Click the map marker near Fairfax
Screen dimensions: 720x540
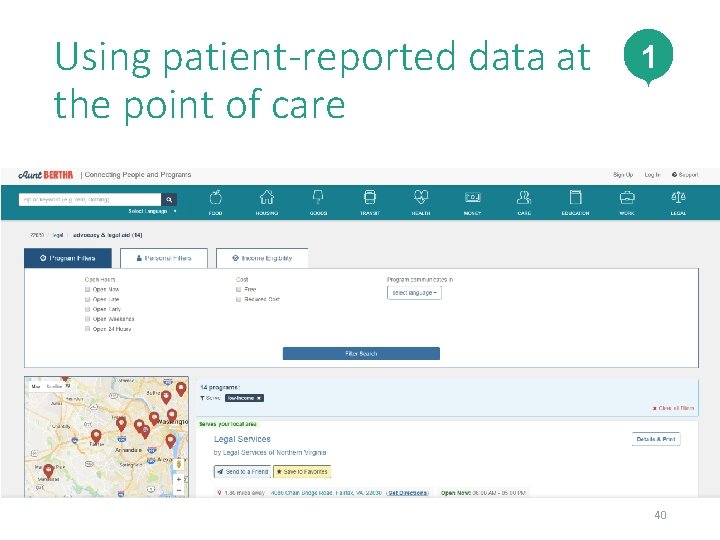[x=96, y=436]
